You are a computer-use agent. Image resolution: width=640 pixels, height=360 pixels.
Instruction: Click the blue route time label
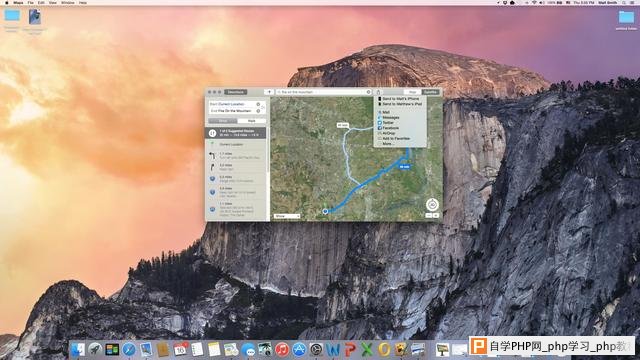(x=404, y=167)
